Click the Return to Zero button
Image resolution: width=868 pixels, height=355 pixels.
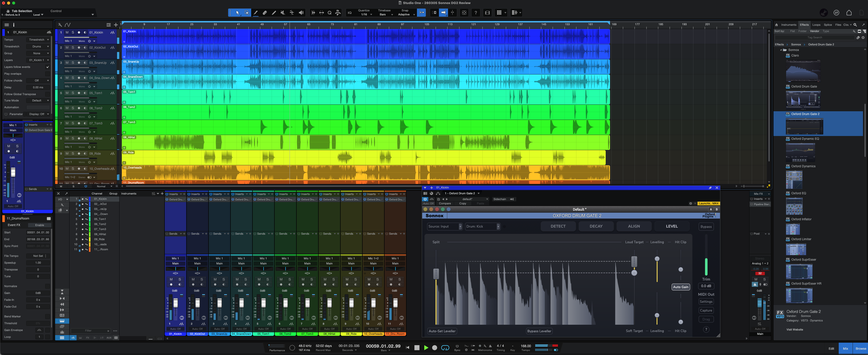[x=408, y=348]
